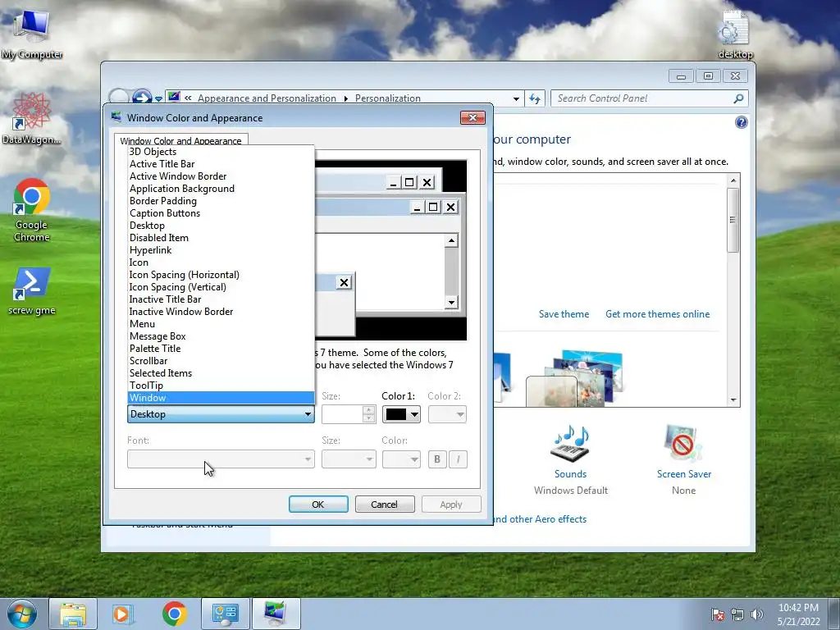Pick Menu from the item list
This screenshot has height=630, width=840.
[x=221, y=324]
